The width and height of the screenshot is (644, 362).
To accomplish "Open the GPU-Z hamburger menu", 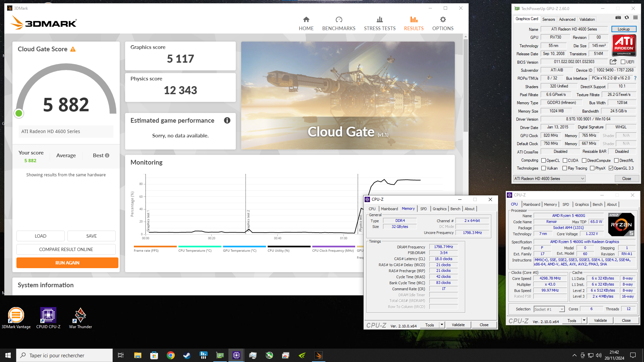I will pos(635,18).
